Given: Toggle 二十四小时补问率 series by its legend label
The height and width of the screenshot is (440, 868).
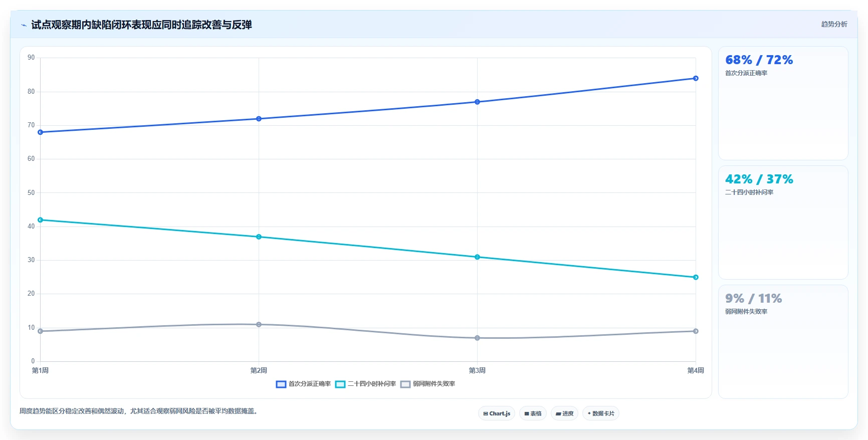Looking at the screenshot, I should [372, 384].
